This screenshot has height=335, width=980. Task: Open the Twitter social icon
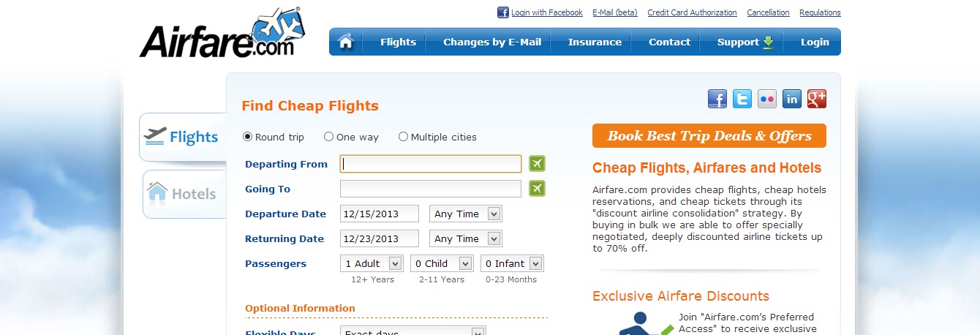coord(742,99)
